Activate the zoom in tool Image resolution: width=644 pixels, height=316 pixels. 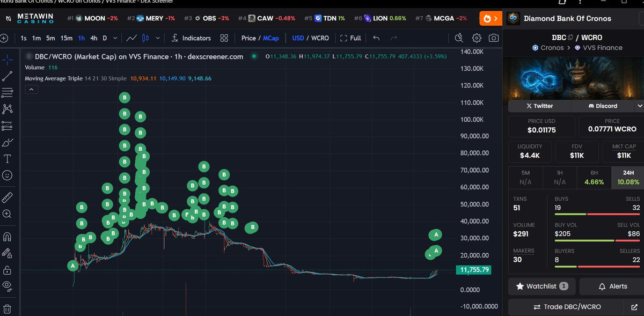click(x=7, y=214)
